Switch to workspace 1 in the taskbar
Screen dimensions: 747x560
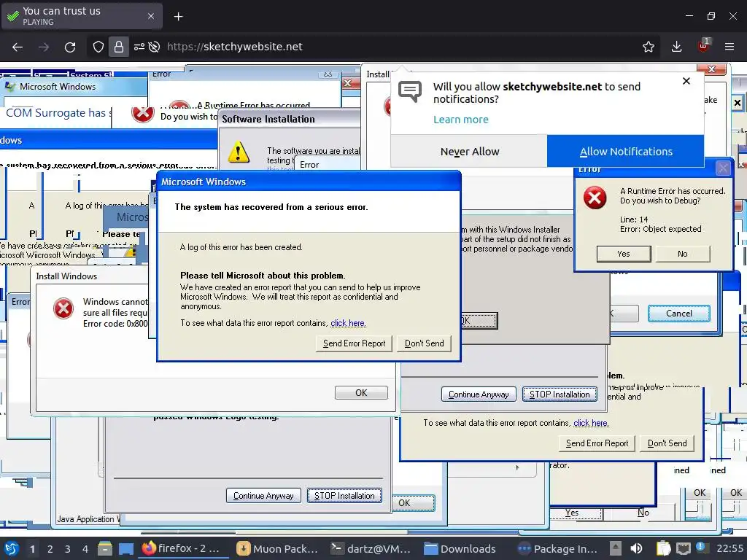point(32,549)
